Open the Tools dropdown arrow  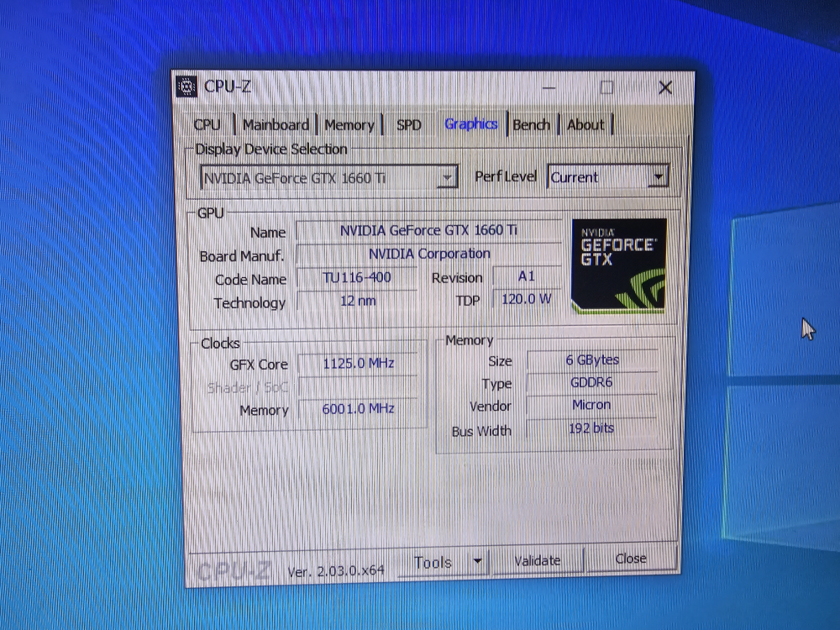coord(477,561)
